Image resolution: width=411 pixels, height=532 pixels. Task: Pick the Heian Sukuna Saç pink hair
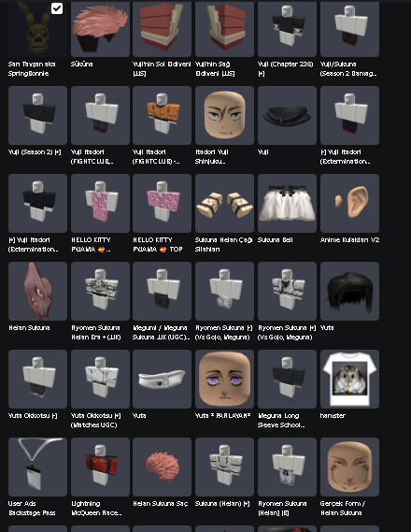point(162,467)
